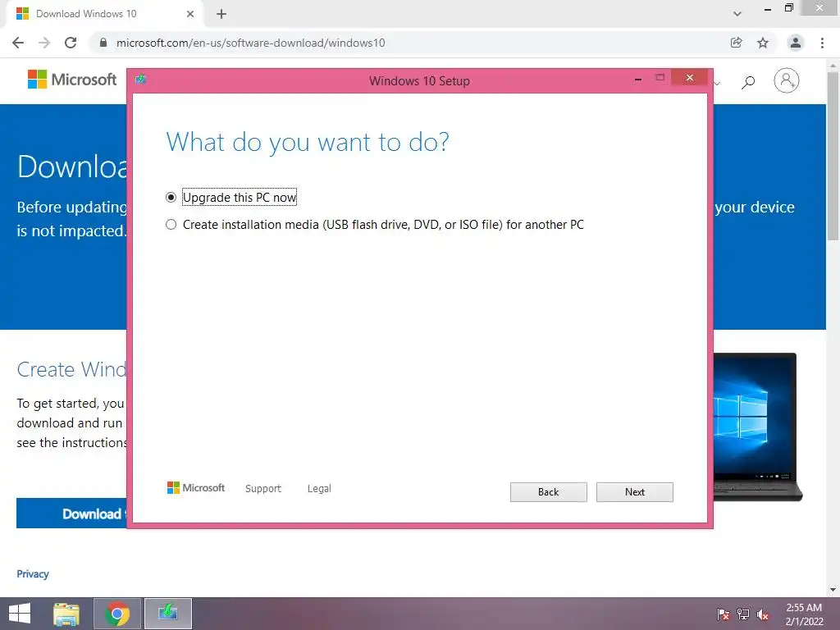The image size is (840, 630).
Task: Click the Back button in Setup
Action: coord(548,492)
